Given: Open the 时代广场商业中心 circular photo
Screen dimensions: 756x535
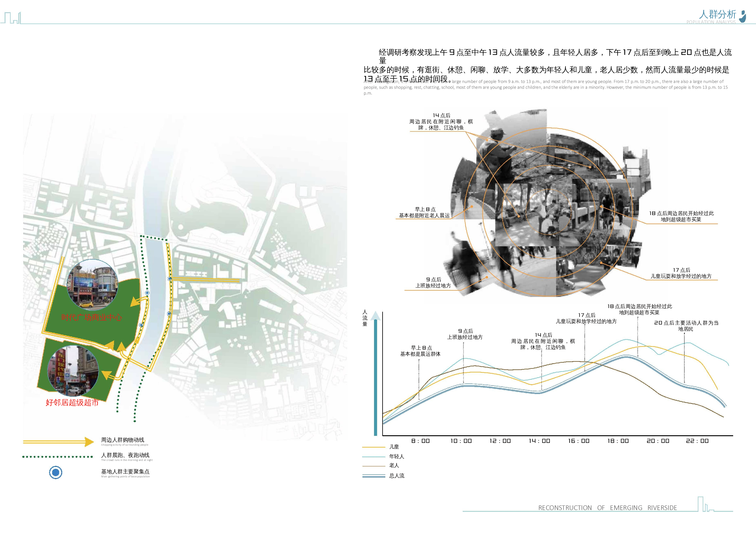Looking at the screenshot, I should pos(93,285).
